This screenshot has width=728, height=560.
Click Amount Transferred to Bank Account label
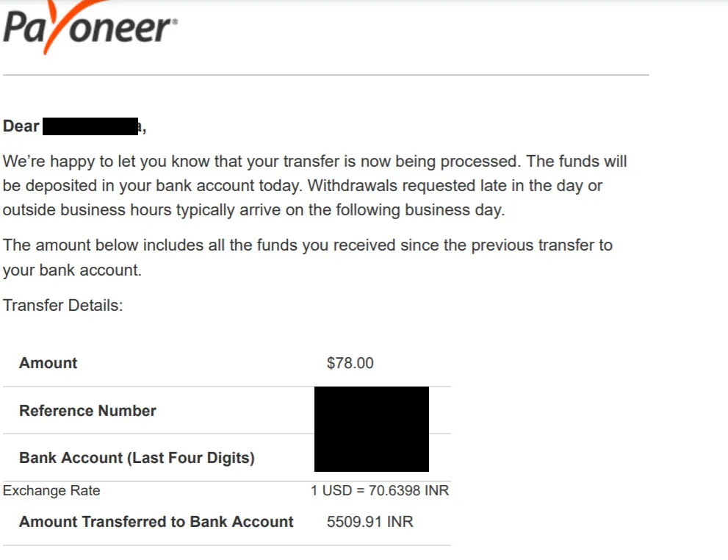tap(156, 522)
